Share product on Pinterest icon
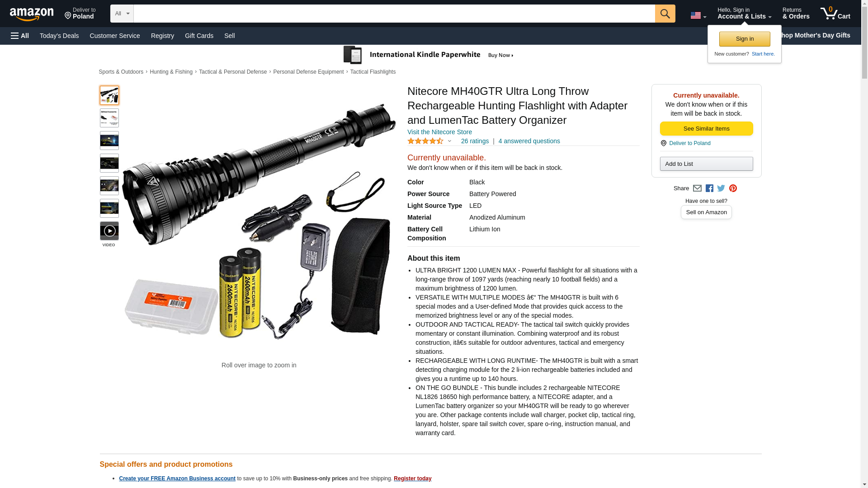 (732, 188)
